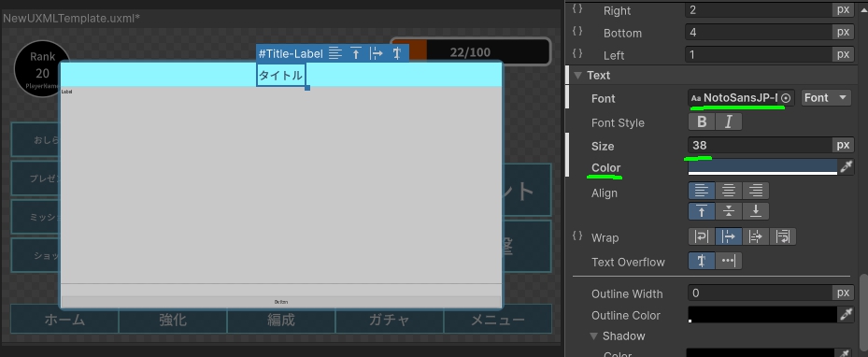The image size is (868, 357).
Task: Pick Outline Color with eyedropper icon
Action: pos(846,315)
